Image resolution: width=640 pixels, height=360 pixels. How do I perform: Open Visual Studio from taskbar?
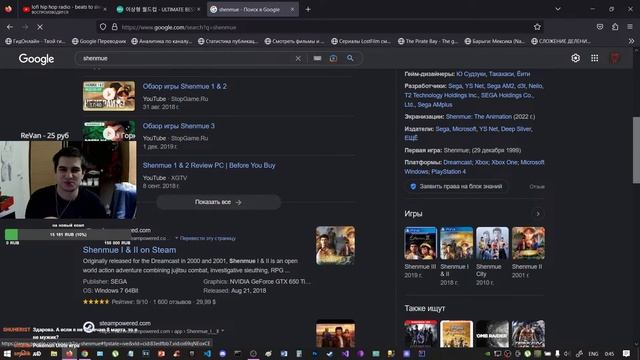tap(345, 353)
